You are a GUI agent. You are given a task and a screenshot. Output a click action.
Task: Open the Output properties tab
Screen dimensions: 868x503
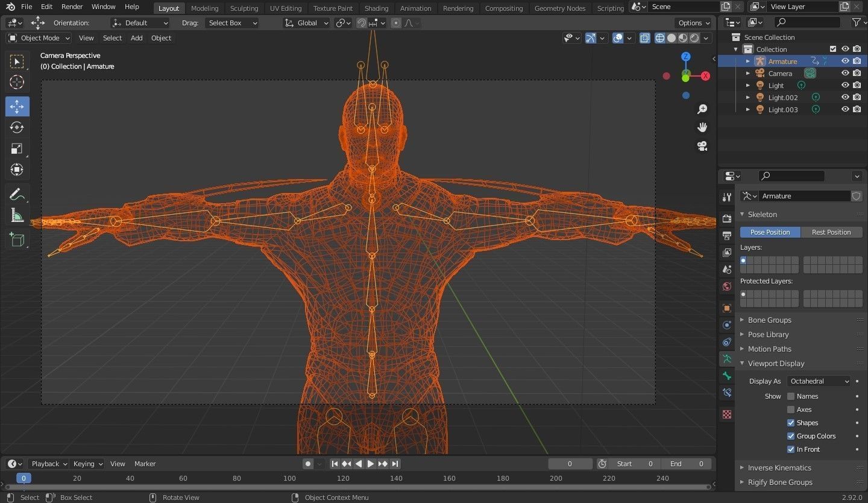727,235
